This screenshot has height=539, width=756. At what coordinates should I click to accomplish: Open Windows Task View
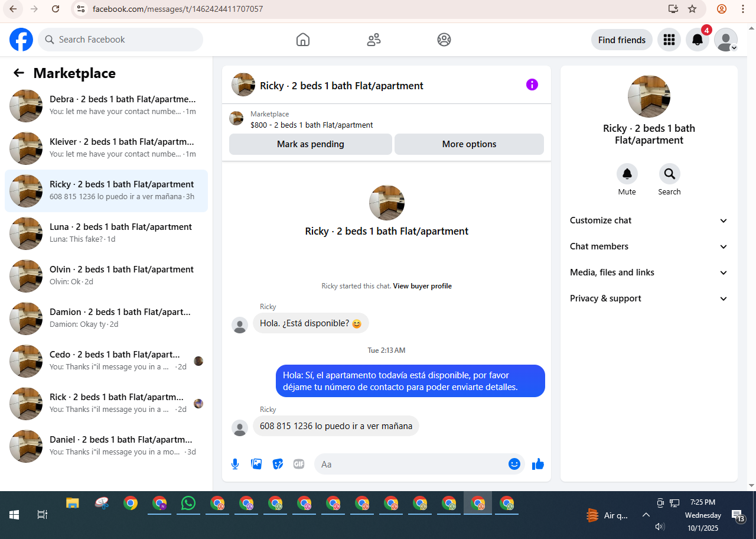pos(43,515)
